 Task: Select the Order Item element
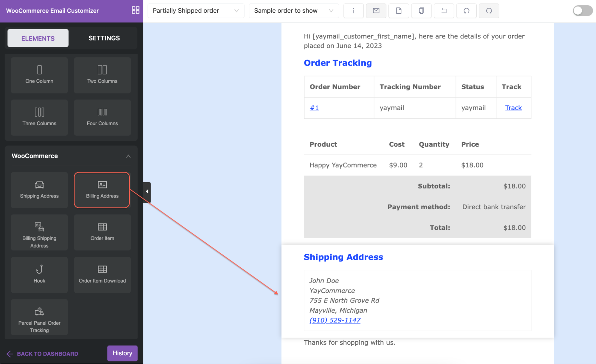102,233
